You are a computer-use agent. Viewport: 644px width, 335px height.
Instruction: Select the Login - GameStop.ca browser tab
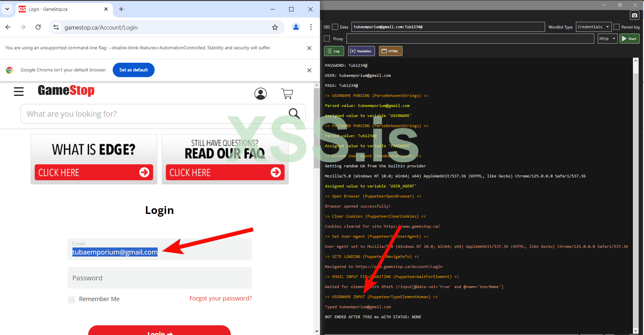[64, 9]
